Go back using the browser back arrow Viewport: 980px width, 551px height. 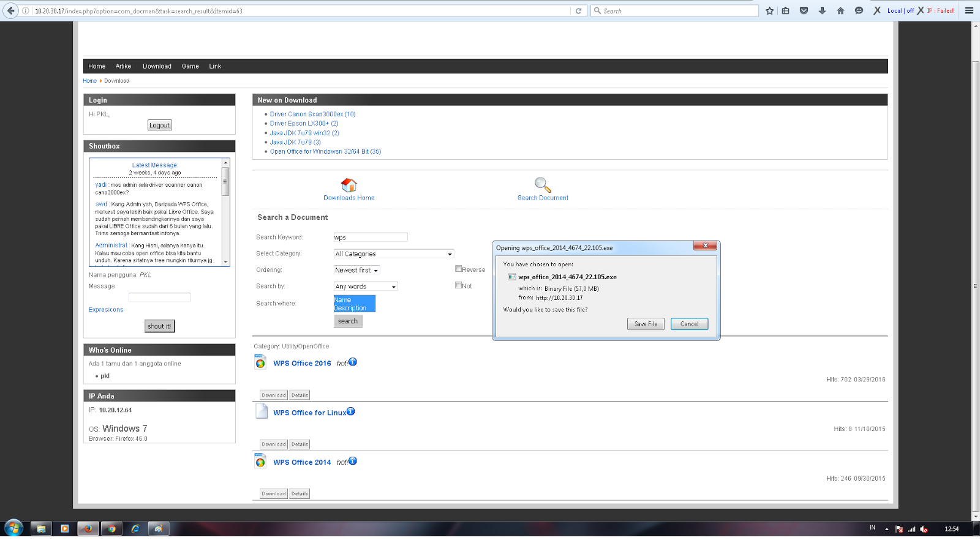click(x=10, y=10)
